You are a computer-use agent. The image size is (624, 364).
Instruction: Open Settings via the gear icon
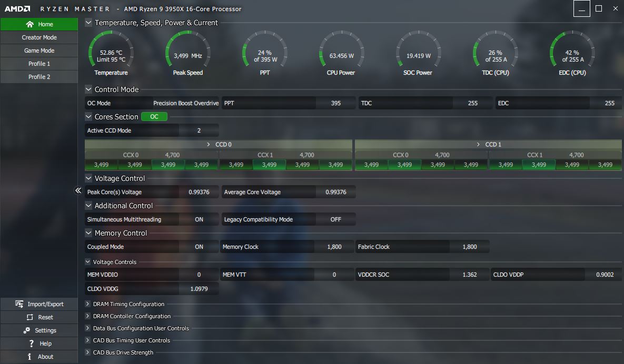27,330
